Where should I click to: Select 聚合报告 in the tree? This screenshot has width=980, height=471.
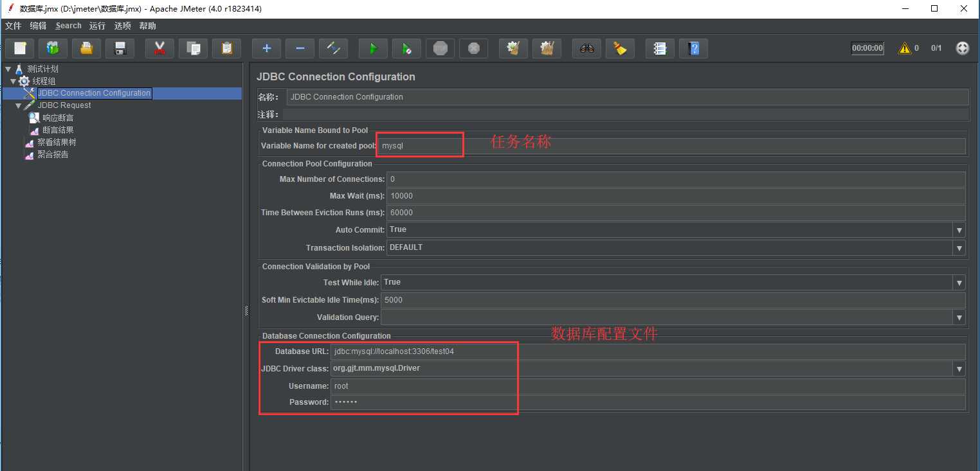pyautogui.click(x=53, y=154)
